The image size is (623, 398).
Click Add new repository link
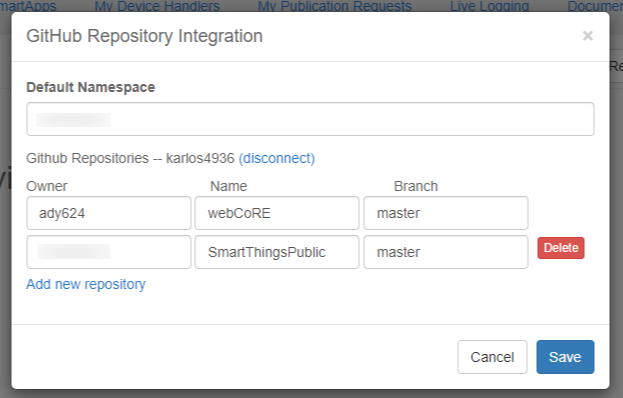(86, 284)
